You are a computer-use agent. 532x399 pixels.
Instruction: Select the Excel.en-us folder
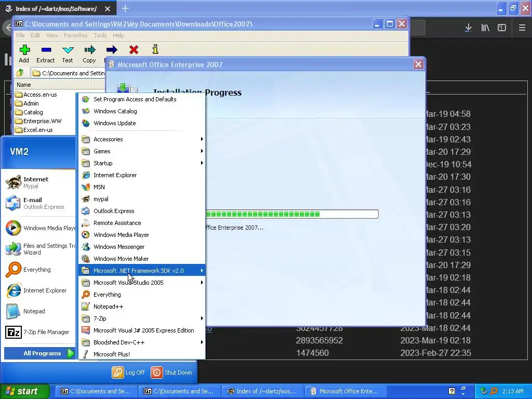coord(34,130)
